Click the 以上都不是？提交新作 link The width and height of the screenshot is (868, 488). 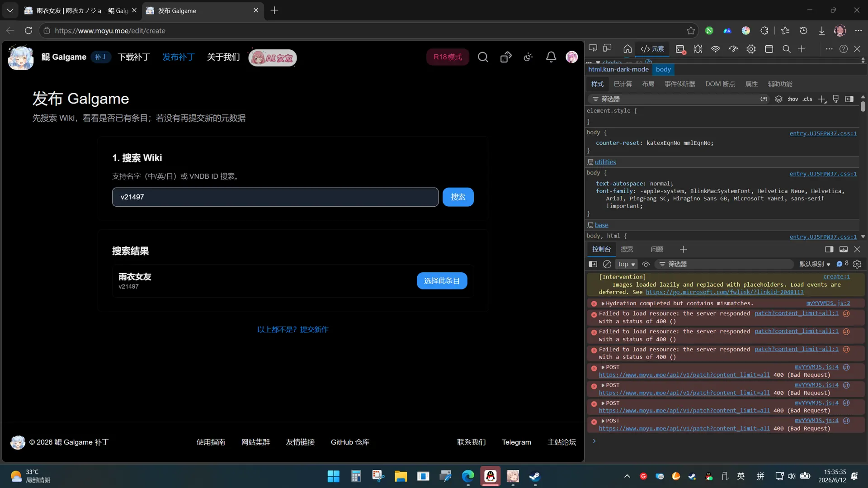[x=292, y=330]
